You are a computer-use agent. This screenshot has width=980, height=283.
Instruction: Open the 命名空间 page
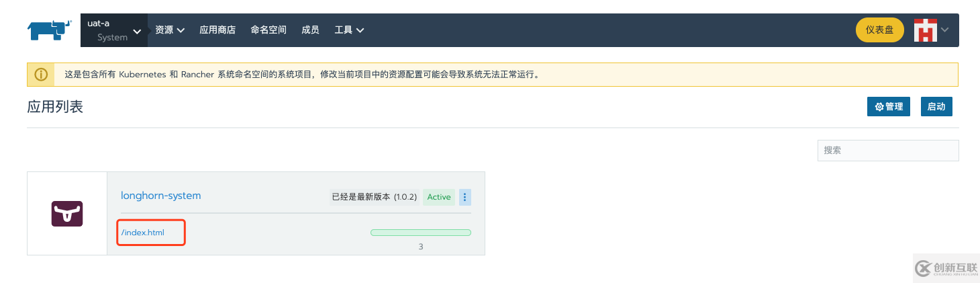[x=268, y=30]
